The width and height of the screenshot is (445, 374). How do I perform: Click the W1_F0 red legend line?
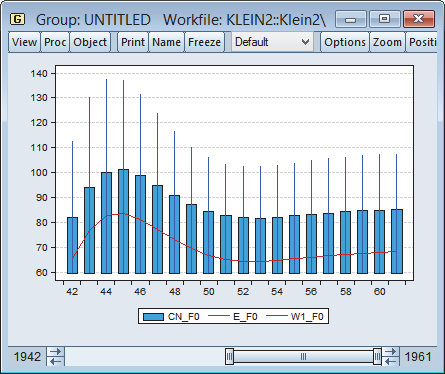pos(277,316)
